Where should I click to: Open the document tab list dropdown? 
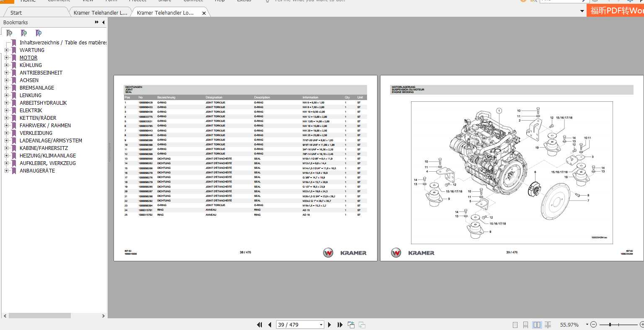click(582, 11)
